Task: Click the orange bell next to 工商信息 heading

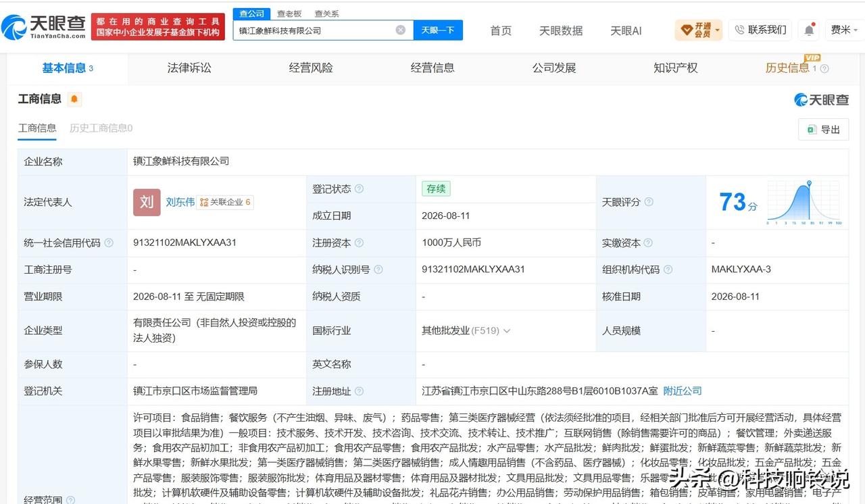Action: click(x=74, y=99)
